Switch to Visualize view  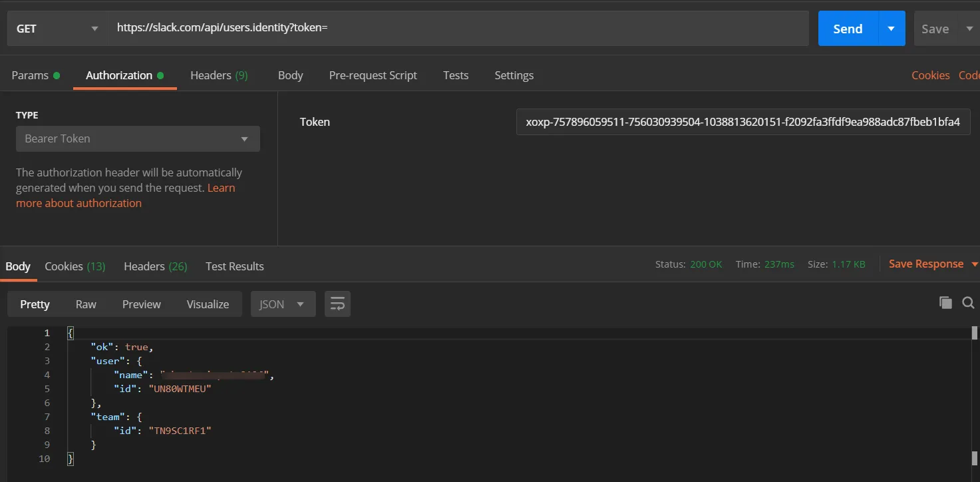tap(208, 304)
